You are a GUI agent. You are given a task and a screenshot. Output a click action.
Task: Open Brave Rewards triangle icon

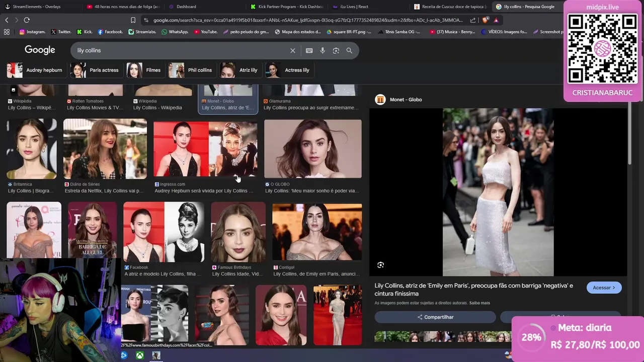496,20
